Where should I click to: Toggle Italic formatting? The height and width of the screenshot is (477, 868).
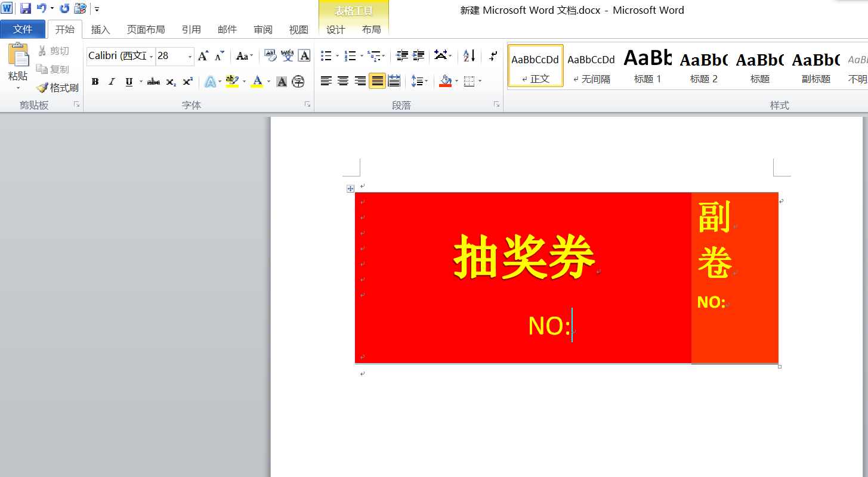tap(112, 82)
